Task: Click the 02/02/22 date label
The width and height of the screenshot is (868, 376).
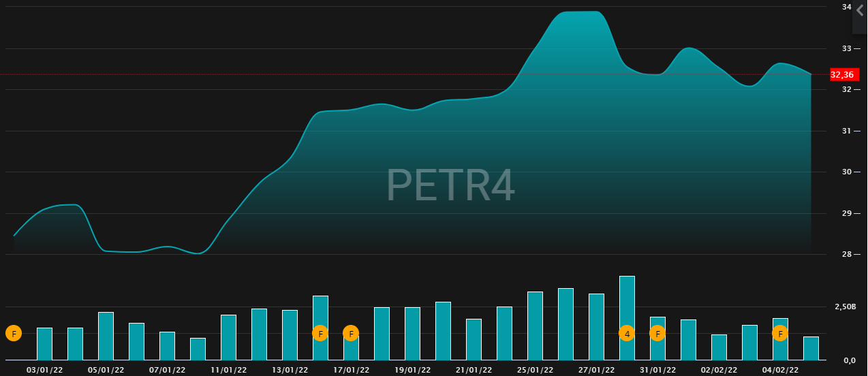Action: coord(719,370)
